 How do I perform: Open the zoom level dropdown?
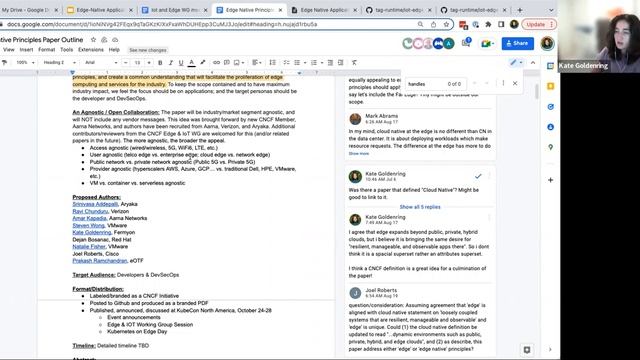[25, 62]
